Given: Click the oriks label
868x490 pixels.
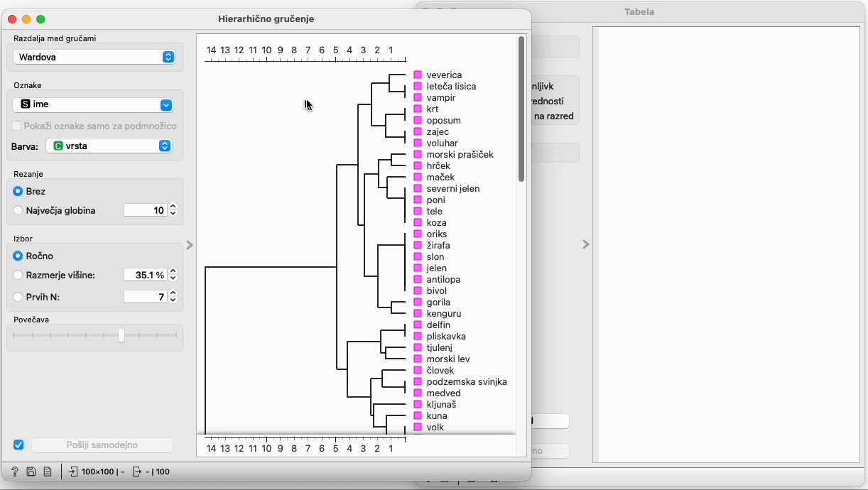Looking at the screenshot, I should point(437,234).
